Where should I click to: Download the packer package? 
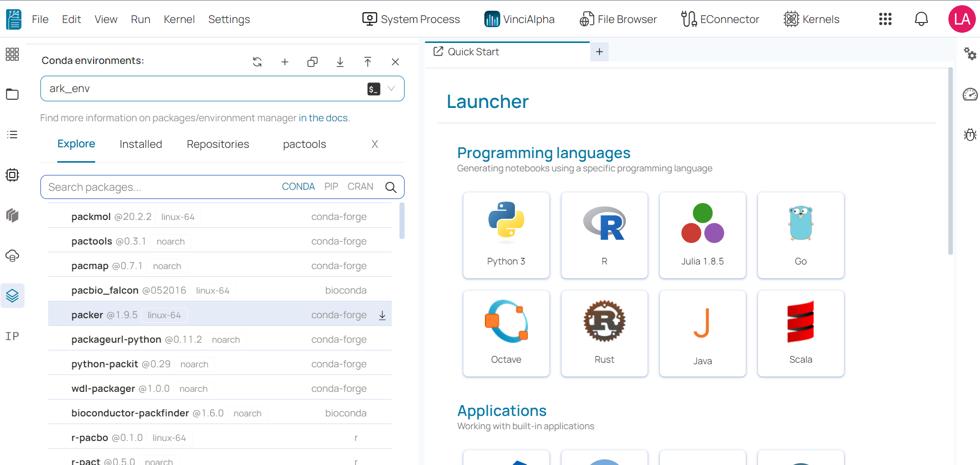click(382, 315)
